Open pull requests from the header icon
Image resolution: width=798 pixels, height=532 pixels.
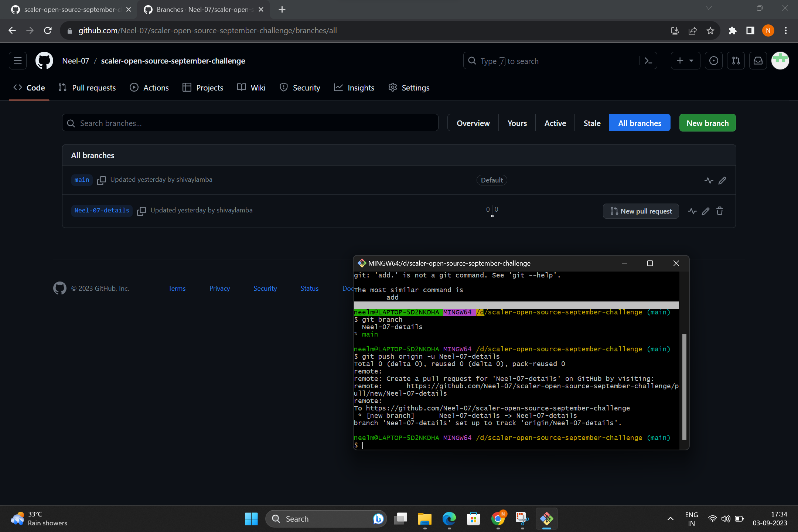(736, 61)
